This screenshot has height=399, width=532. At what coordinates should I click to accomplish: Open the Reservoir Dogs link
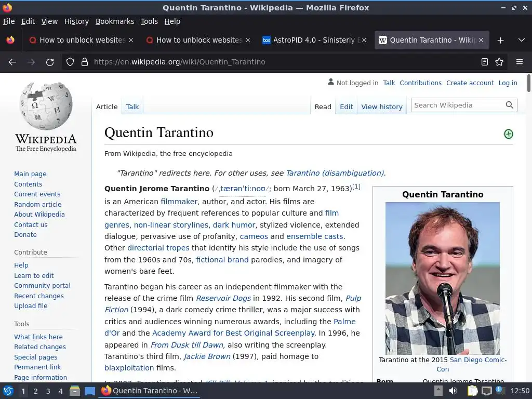[223, 298]
